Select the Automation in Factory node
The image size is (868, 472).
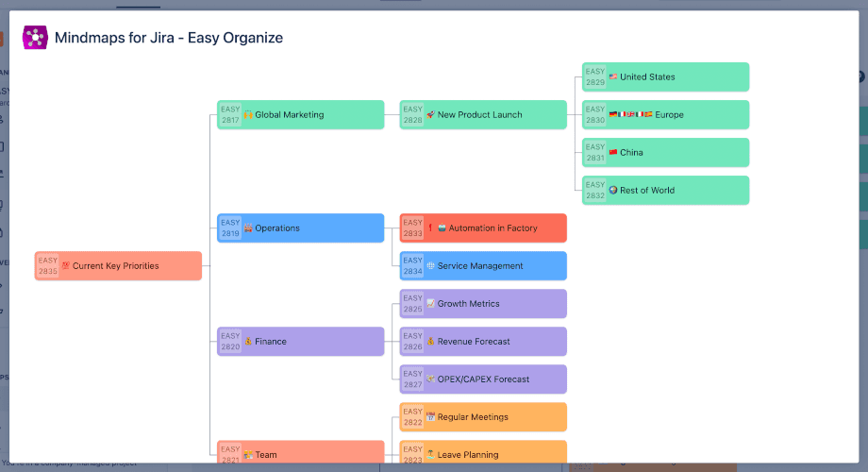click(x=483, y=228)
